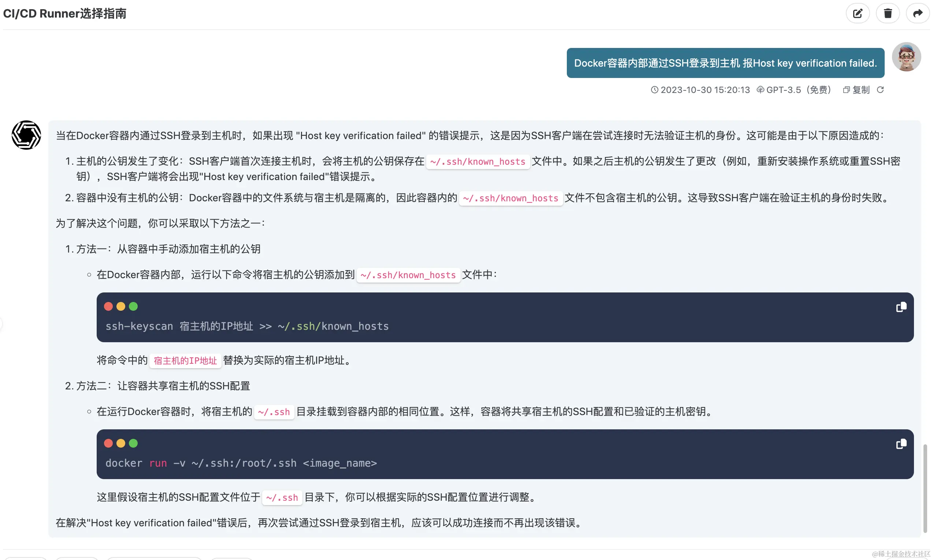Click the user message bubble about Docker SSH
933x560 pixels.
tap(725, 63)
